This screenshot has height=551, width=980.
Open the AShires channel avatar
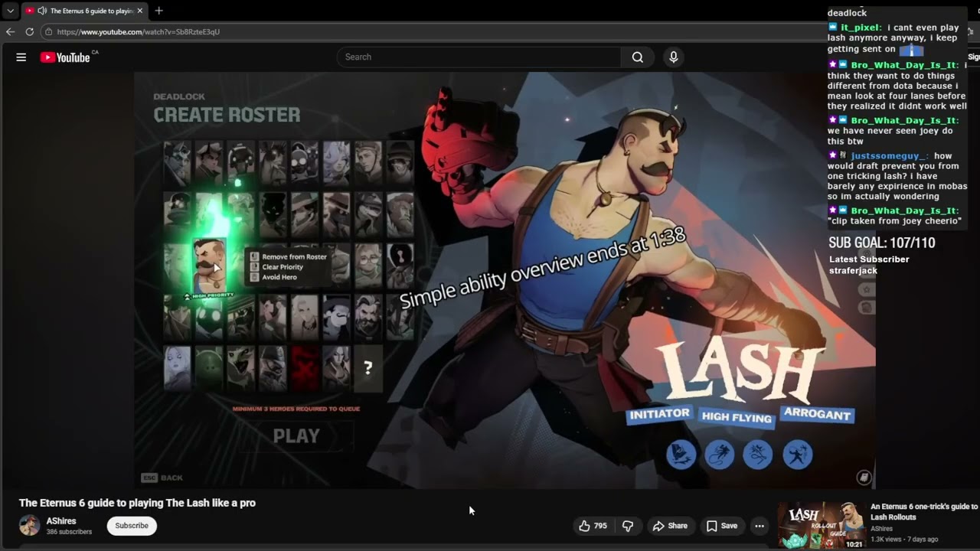click(29, 526)
